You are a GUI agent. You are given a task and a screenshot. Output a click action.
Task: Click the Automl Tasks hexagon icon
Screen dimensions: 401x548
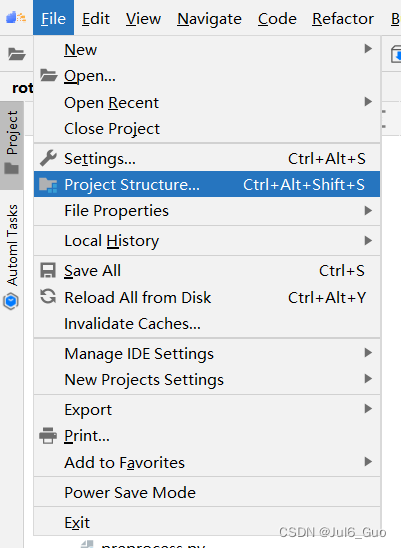click(x=11, y=302)
